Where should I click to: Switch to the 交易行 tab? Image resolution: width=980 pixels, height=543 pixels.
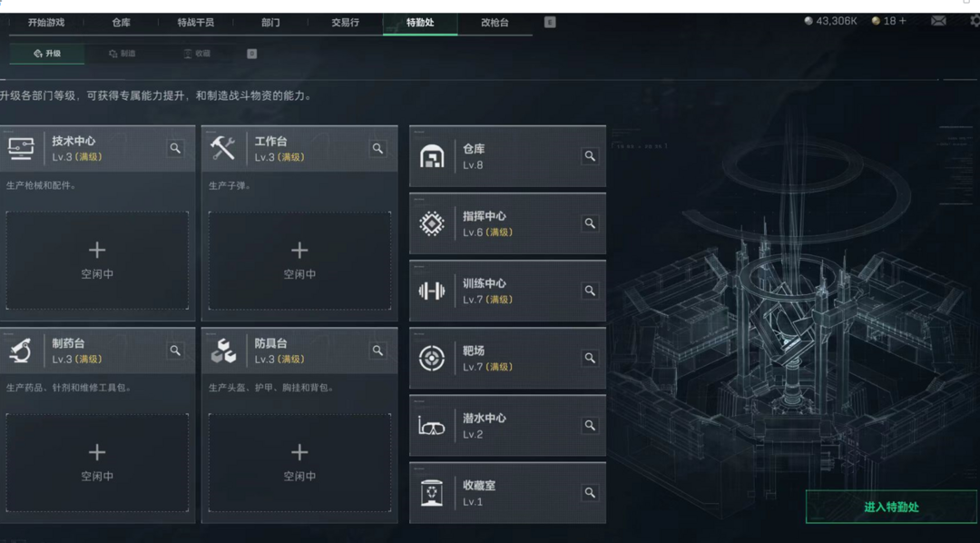click(345, 23)
